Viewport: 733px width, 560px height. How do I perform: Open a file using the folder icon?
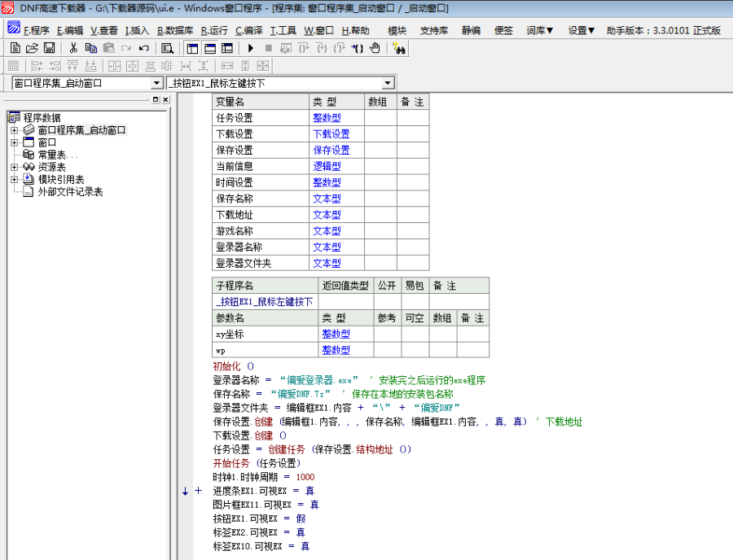(x=32, y=48)
